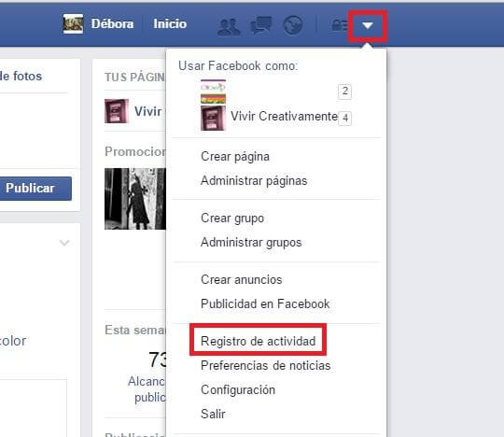Select Crear grupo menu item
Screen dimensions: 504x437
(232, 218)
